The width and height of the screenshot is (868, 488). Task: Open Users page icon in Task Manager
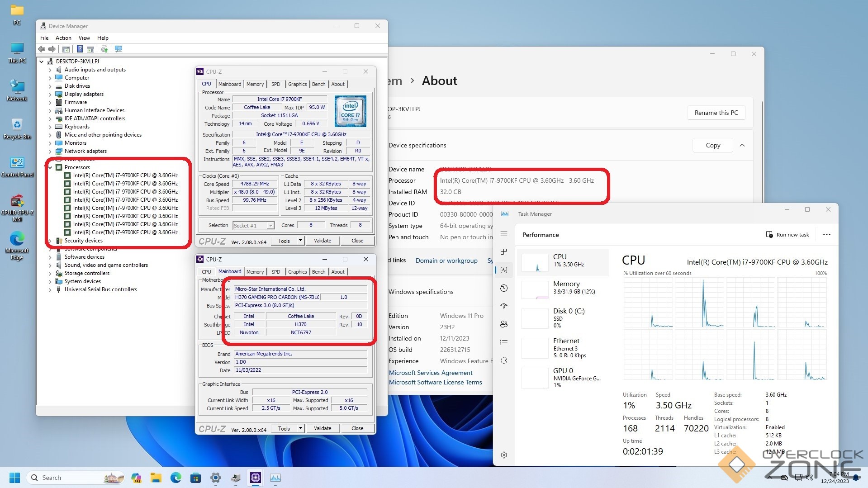pos(504,324)
